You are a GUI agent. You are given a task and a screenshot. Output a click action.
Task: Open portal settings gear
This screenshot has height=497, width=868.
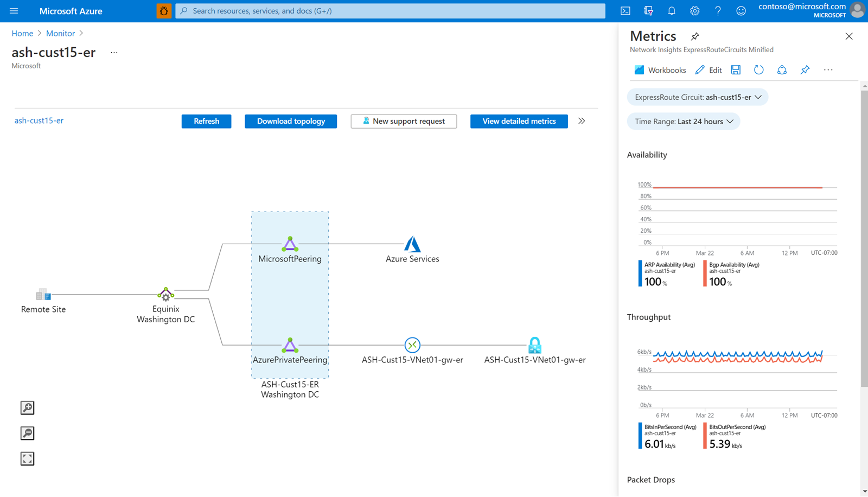695,11
